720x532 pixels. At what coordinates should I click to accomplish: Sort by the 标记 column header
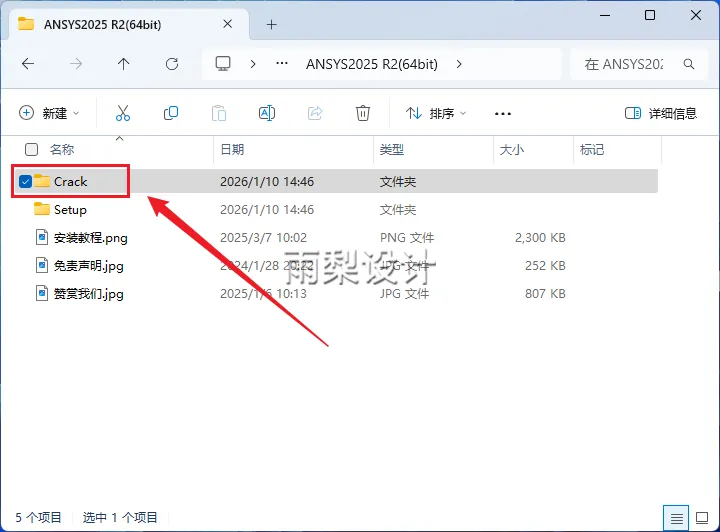(x=592, y=149)
